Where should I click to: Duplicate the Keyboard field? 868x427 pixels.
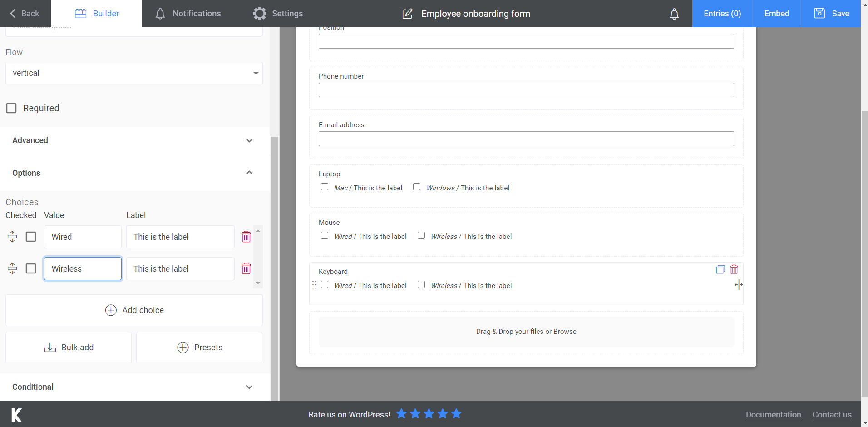[x=720, y=269]
